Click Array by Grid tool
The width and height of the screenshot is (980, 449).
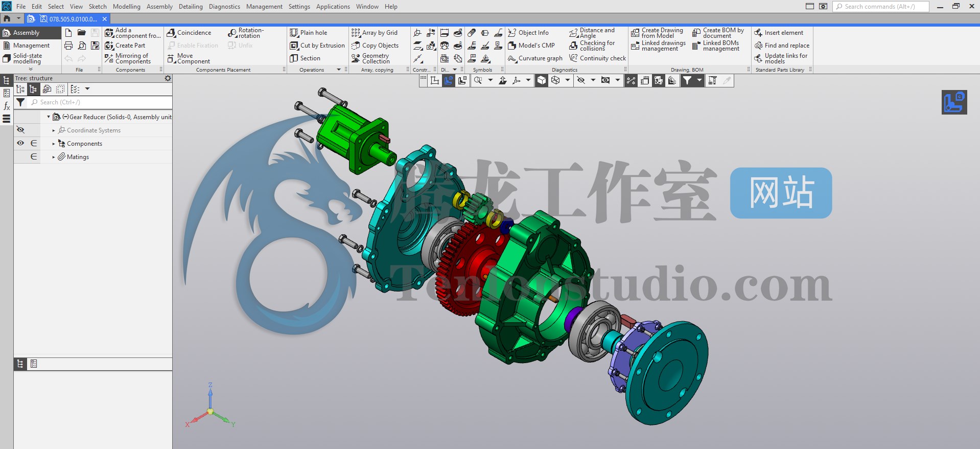tap(375, 33)
